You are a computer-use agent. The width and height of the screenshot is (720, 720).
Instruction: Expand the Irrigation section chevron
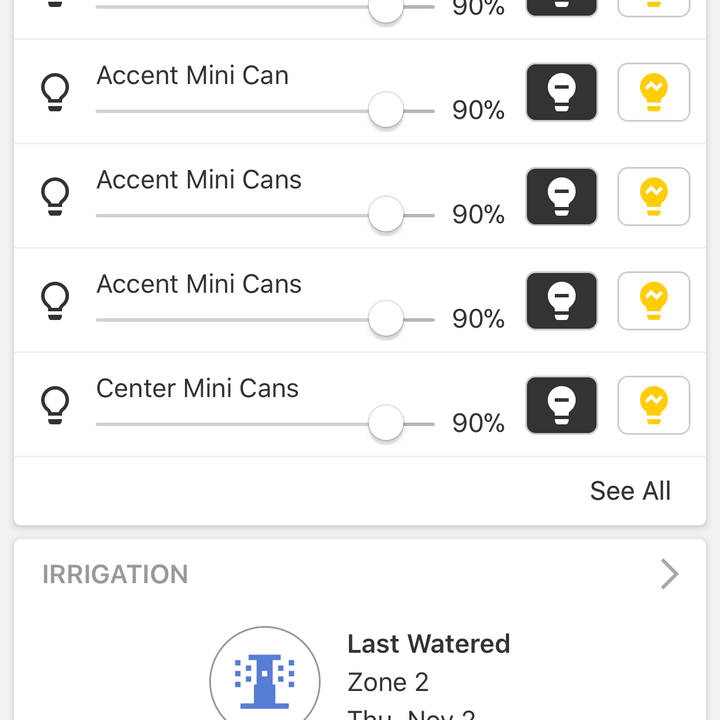click(669, 574)
